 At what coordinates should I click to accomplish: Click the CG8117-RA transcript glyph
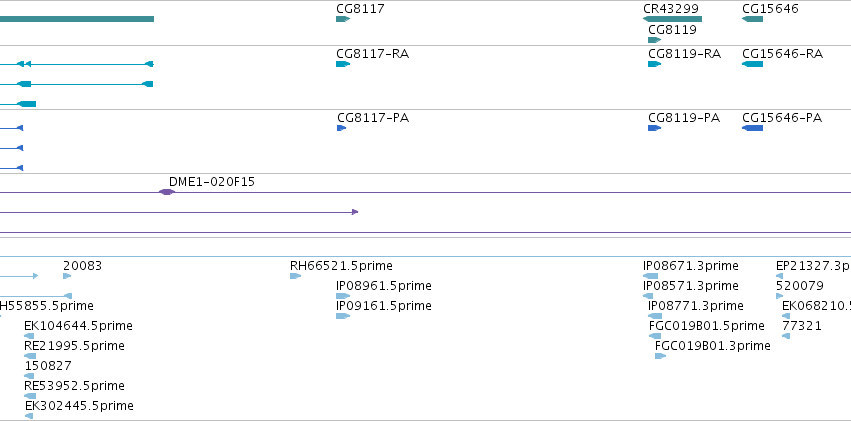(x=343, y=64)
